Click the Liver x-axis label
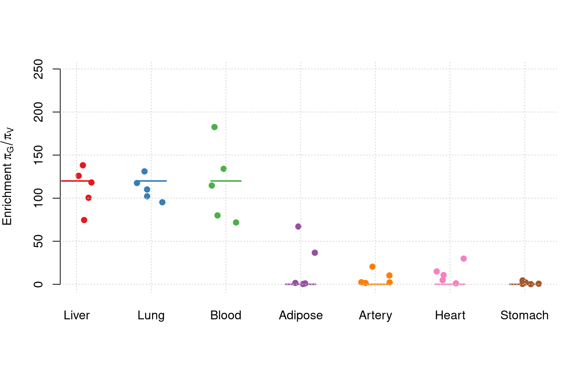The width and height of the screenshot is (588, 368). 77,315
